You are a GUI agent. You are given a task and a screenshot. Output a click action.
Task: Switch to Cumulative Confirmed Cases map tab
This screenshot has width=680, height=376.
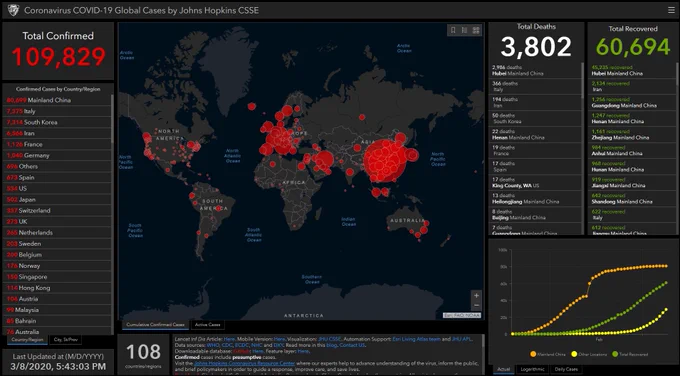tap(155, 324)
